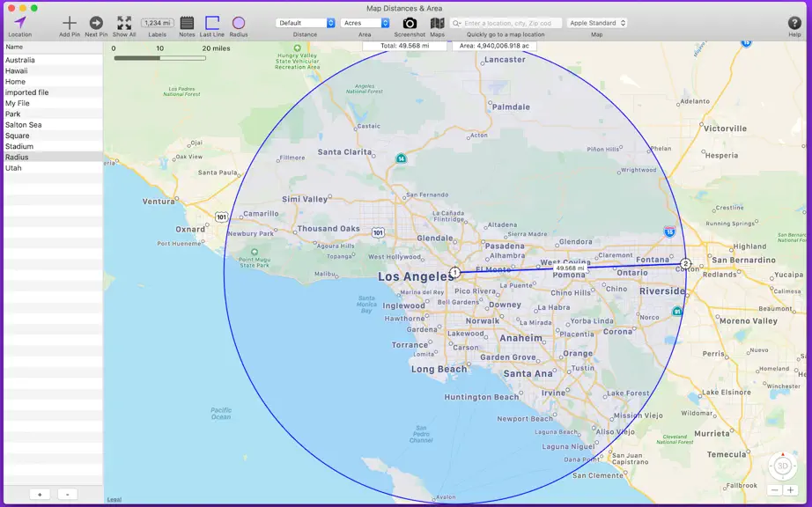Viewport: 812px width, 507px height.
Task: Click the Ventura city label
Action: point(159,202)
